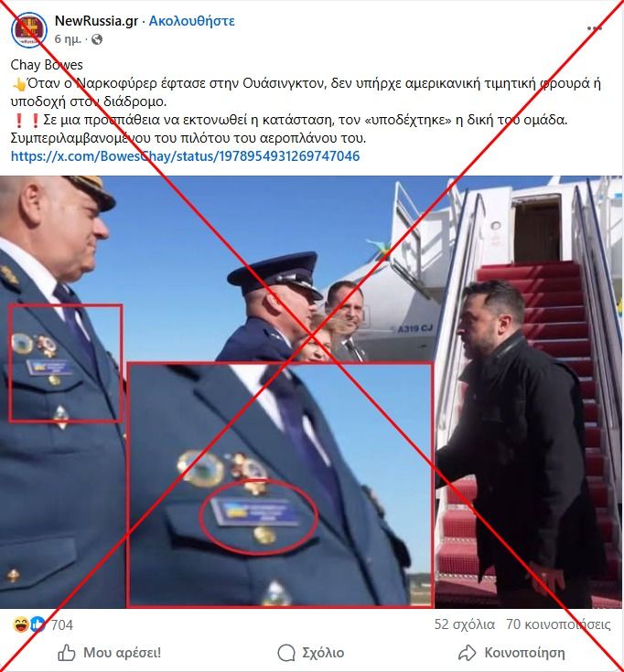View the 70 κοινοποιήσεις shares list
Viewport: 624px width, 672px height.
558,624
